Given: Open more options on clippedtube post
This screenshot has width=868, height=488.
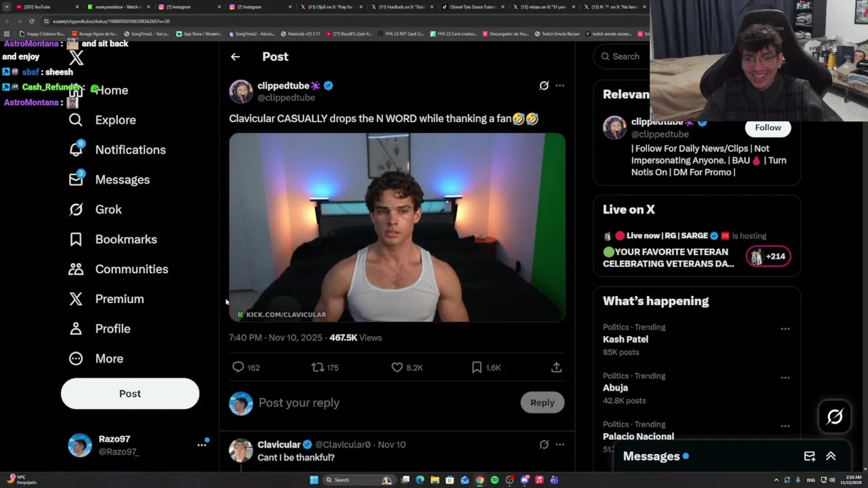Looking at the screenshot, I should coord(559,85).
